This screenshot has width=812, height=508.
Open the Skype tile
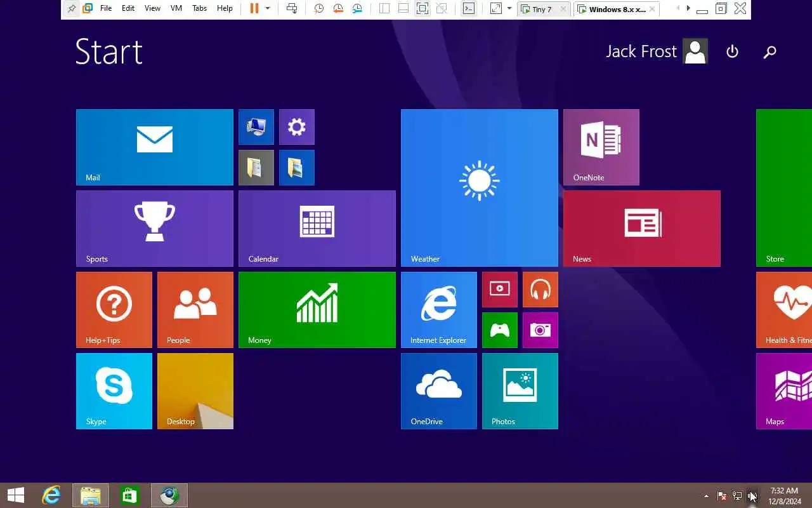[114, 391]
